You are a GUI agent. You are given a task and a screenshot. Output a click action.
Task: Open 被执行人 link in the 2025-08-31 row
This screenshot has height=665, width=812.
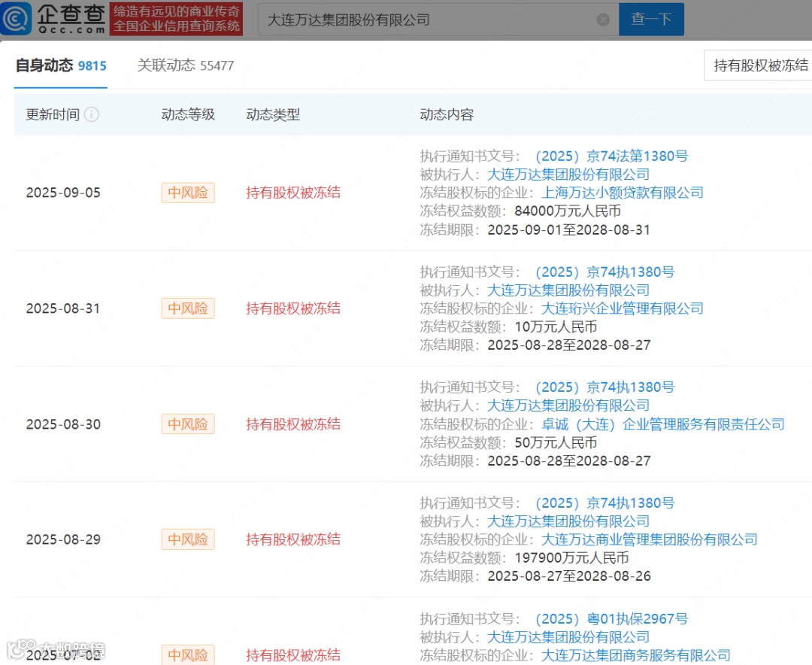click(568, 290)
